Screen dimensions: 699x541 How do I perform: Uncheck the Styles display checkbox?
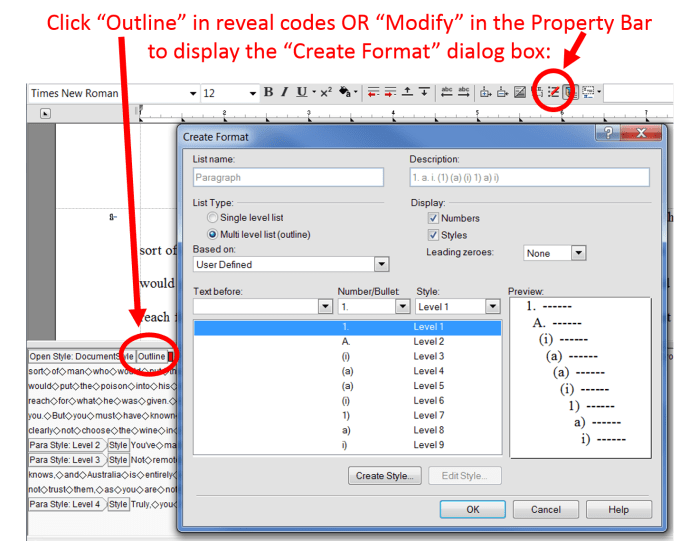(x=433, y=235)
